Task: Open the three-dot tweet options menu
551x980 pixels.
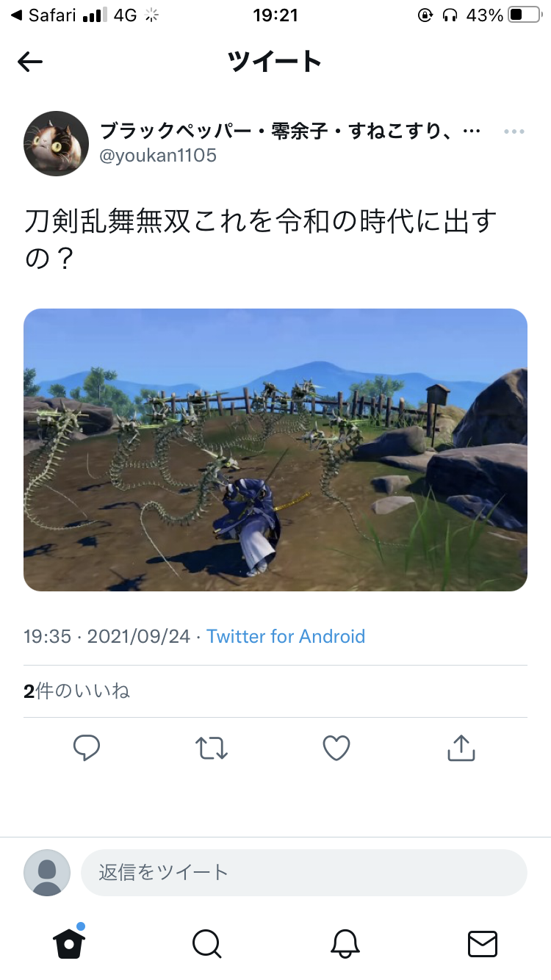Action: pyautogui.click(x=514, y=131)
